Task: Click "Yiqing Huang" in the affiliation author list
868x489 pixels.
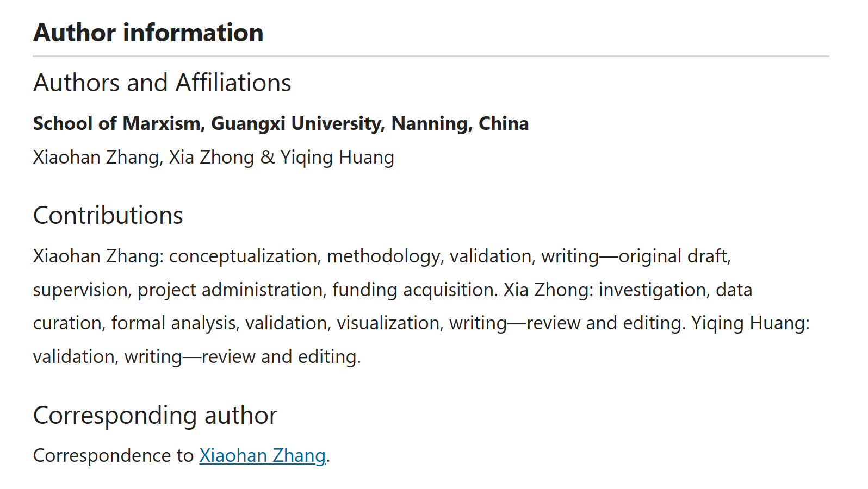Action: tap(337, 158)
